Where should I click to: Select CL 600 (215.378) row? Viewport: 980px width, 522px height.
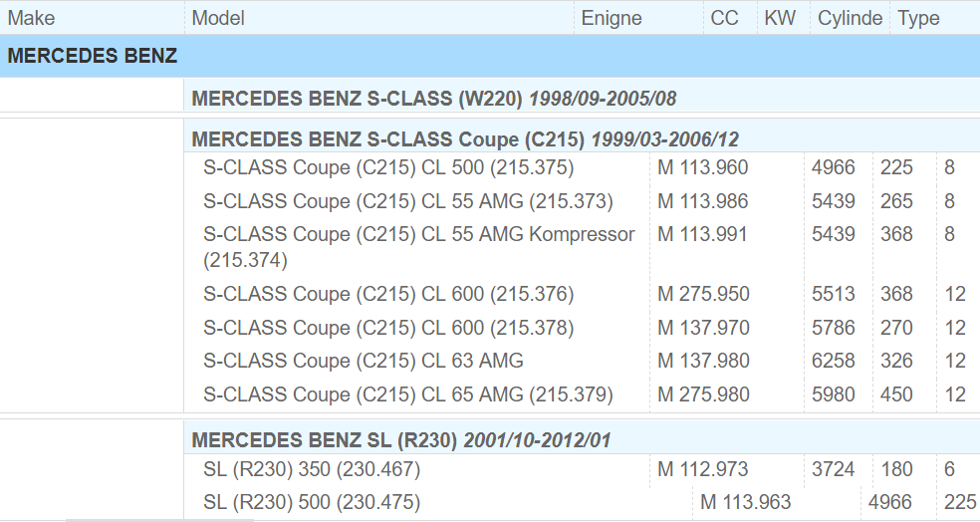pos(388,328)
